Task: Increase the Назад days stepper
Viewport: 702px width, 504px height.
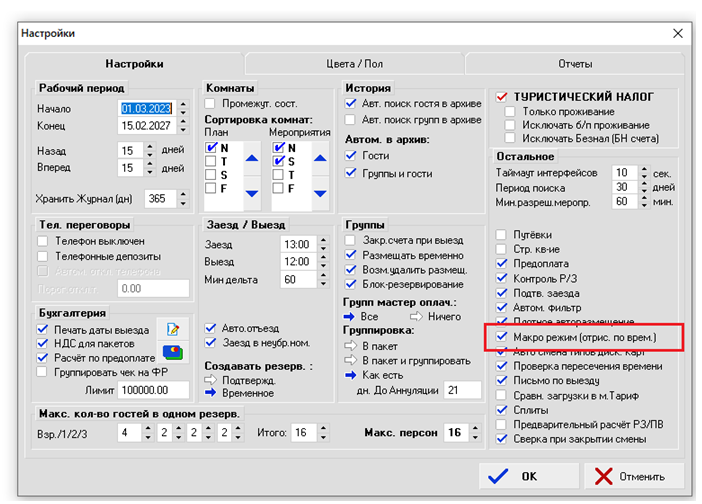Action: click(x=182, y=145)
